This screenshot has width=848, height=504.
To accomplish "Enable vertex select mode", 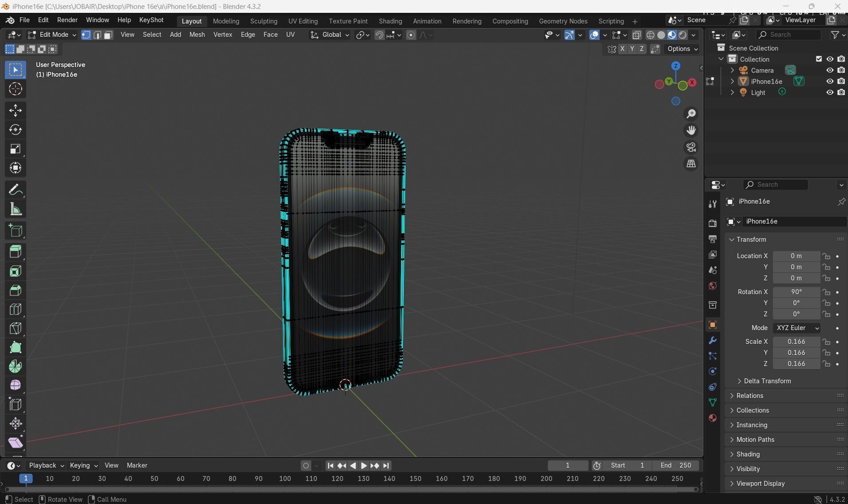I will (x=86, y=35).
